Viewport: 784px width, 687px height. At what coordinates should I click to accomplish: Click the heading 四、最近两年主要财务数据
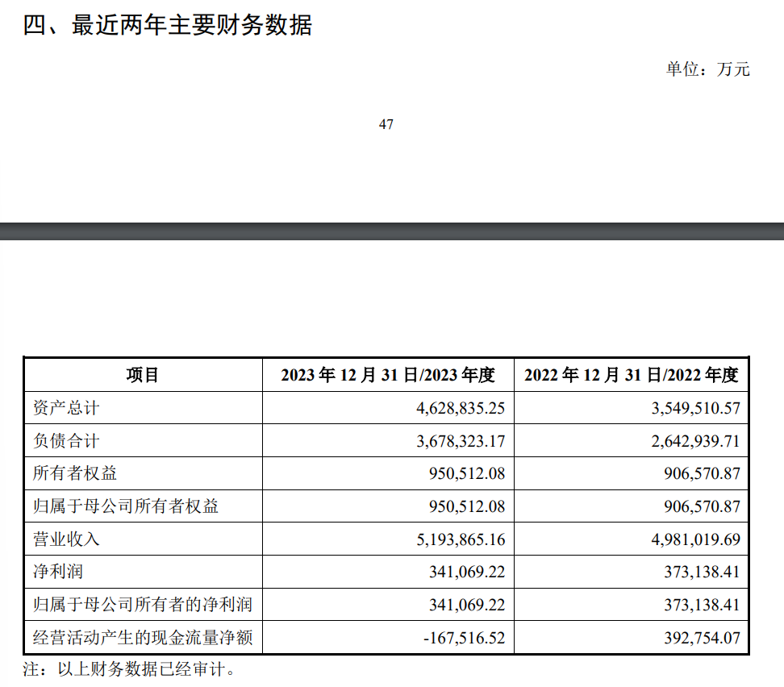(168, 25)
